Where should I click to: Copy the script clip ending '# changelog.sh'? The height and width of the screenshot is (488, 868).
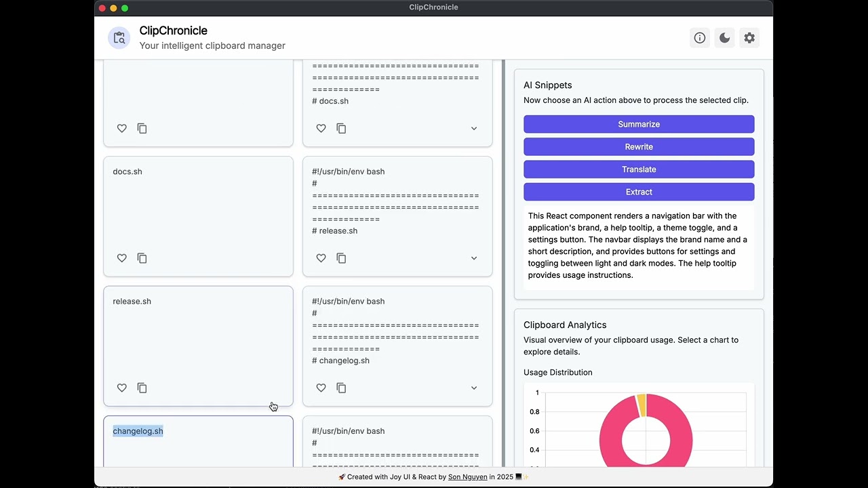pos(342,388)
